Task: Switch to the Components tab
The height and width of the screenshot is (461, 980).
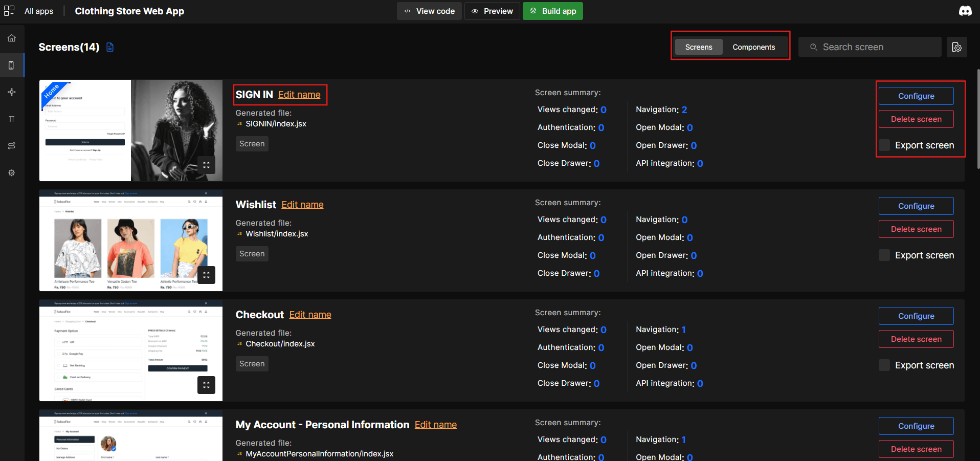Action: (753, 47)
